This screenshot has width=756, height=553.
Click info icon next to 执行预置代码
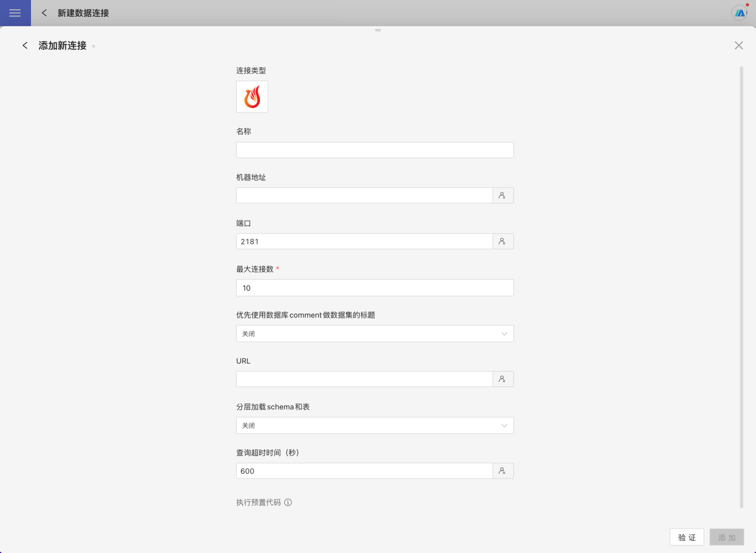tap(288, 503)
